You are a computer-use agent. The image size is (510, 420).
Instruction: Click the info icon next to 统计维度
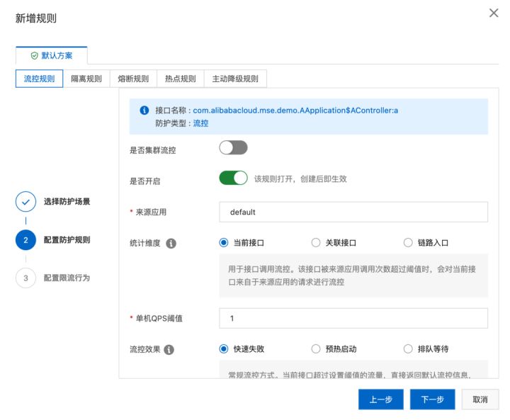[171, 244]
